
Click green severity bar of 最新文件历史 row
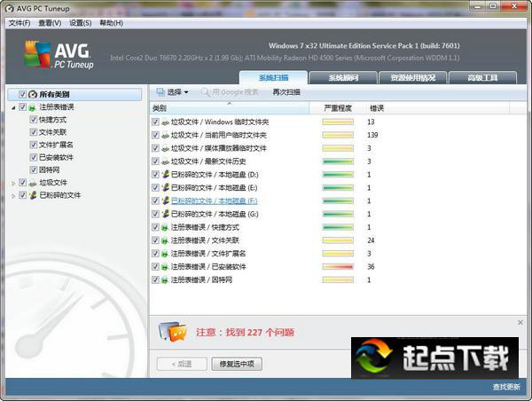pyautogui.click(x=338, y=161)
